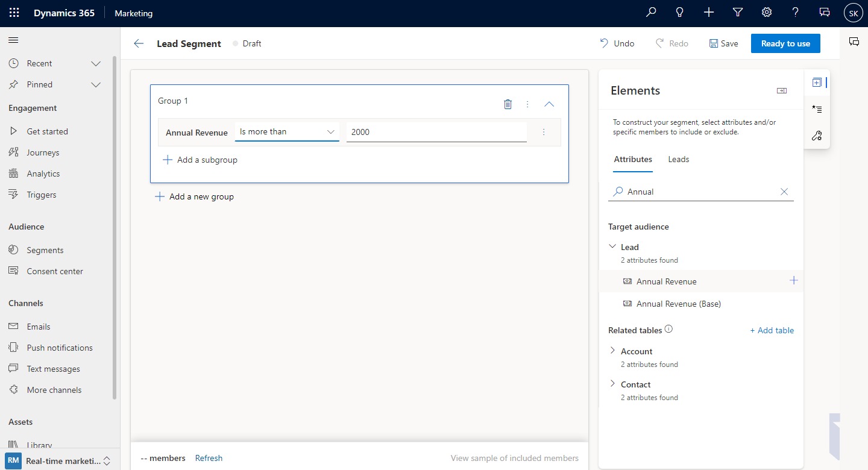Select the natural language segment builder icon
The width and height of the screenshot is (868, 470).
click(x=817, y=109)
